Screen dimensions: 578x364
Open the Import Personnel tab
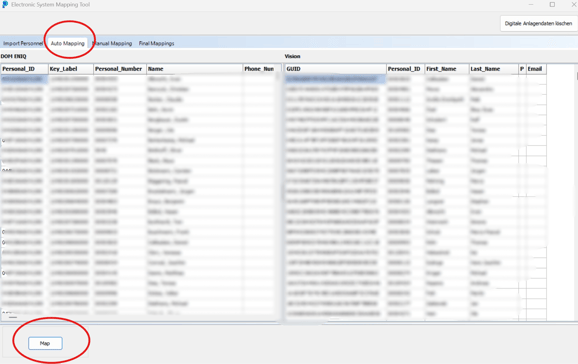coord(22,43)
